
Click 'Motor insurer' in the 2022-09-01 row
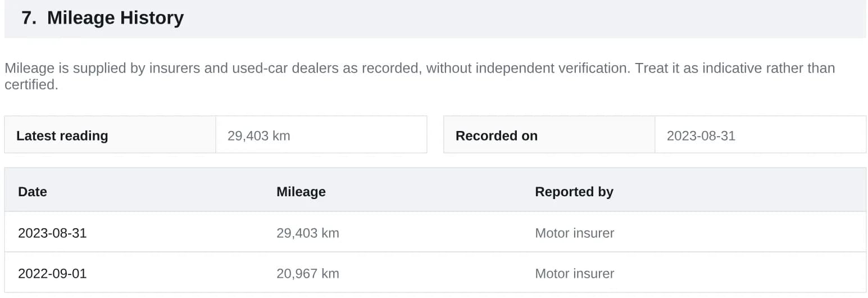(575, 273)
